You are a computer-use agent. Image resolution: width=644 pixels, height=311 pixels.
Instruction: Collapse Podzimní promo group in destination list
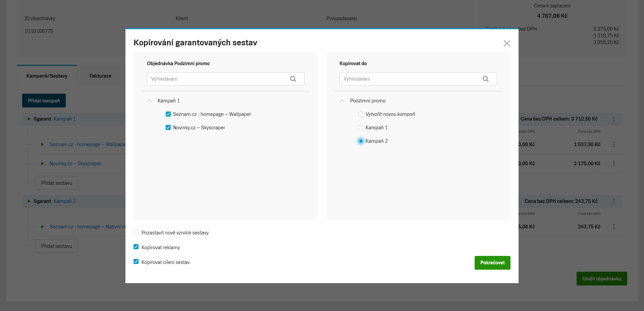(x=342, y=101)
